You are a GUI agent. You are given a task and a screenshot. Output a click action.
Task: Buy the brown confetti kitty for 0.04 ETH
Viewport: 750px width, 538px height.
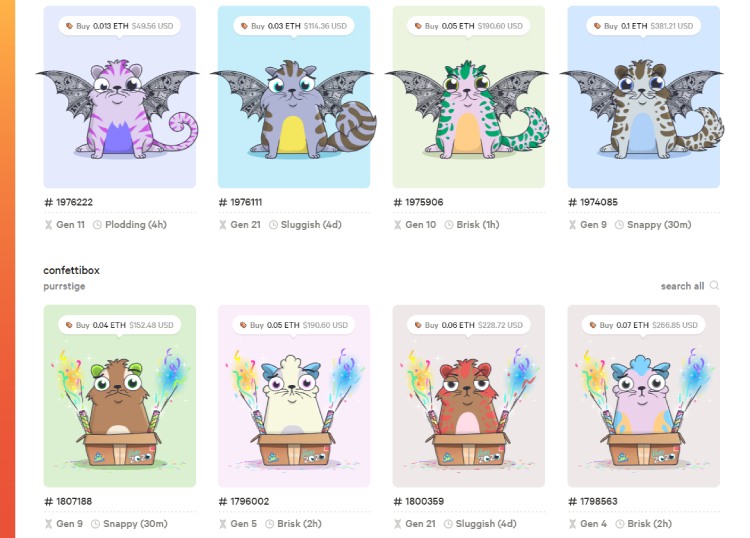120,325
